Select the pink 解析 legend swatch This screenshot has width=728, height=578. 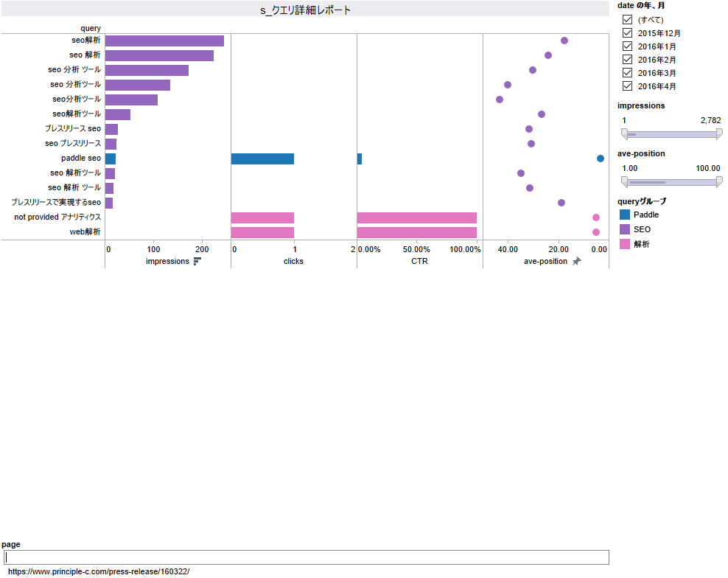point(625,244)
